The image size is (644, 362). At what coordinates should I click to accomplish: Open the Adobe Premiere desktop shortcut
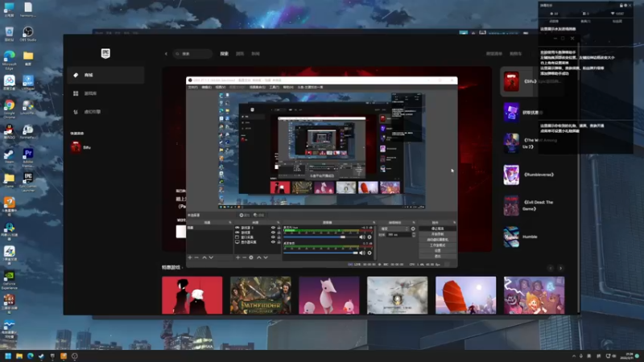click(x=28, y=157)
